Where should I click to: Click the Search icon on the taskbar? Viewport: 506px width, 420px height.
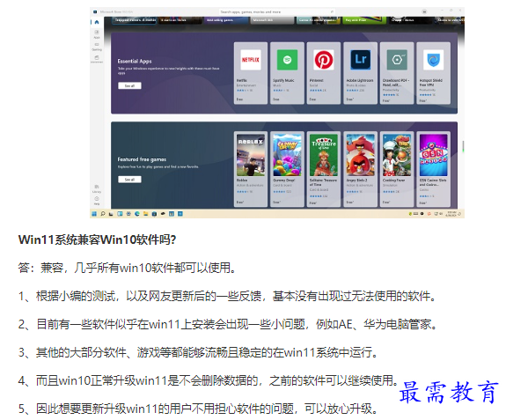tap(103, 214)
